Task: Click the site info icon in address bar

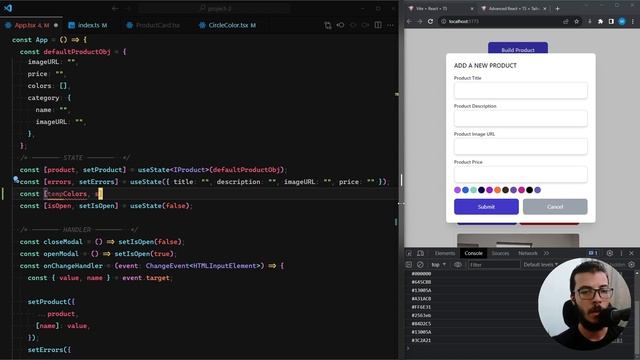Action: pyautogui.click(x=443, y=21)
